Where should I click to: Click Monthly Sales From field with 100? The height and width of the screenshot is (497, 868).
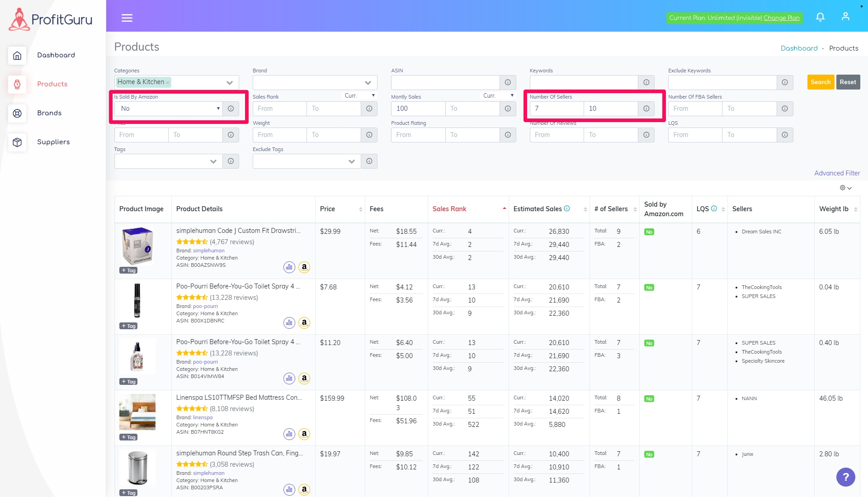418,109
